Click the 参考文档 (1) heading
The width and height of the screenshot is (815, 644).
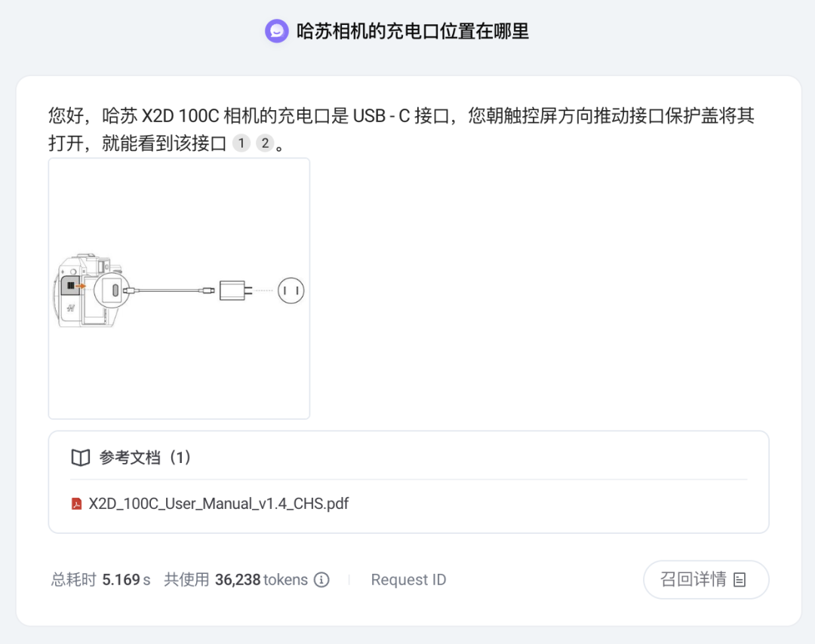coord(145,458)
